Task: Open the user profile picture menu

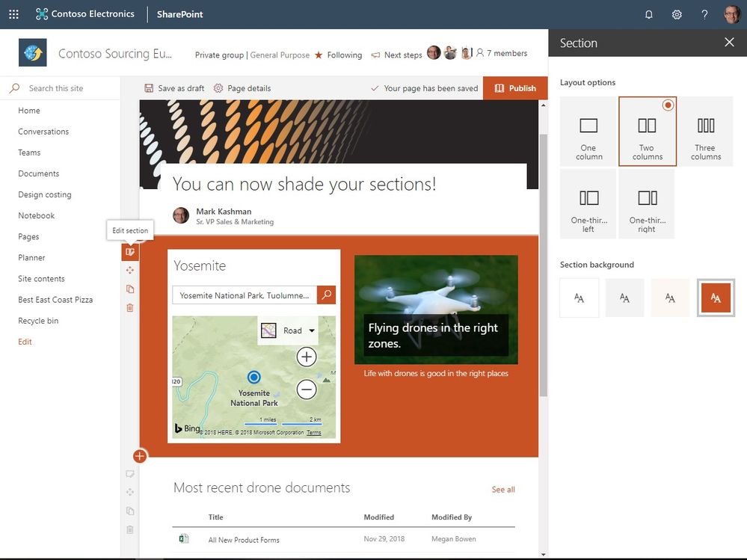Action: point(733,14)
